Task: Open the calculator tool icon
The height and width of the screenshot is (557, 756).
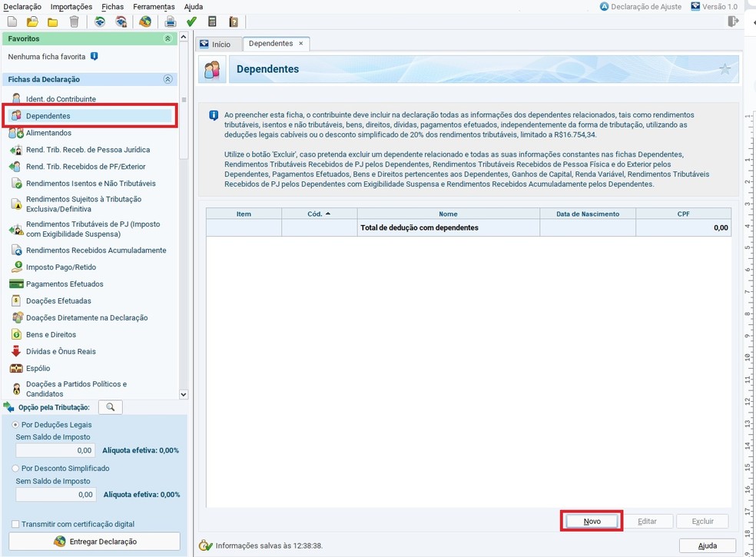Action: (x=212, y=22)
